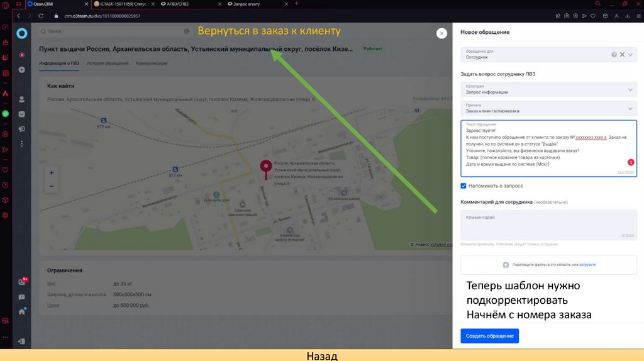Click the browser search icon in title bar
This screenshot has height=361, width=644.
(x=598, y=4)
